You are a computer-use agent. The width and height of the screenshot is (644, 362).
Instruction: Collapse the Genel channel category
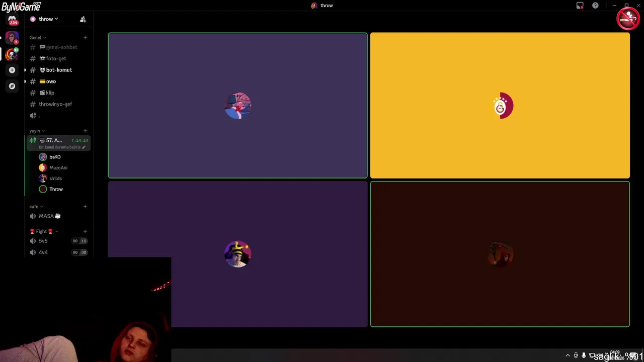point(37,38)
